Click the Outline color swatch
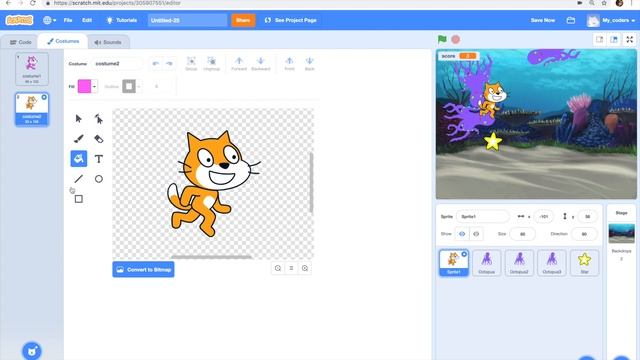640x360 pixels. coord(129,87)
